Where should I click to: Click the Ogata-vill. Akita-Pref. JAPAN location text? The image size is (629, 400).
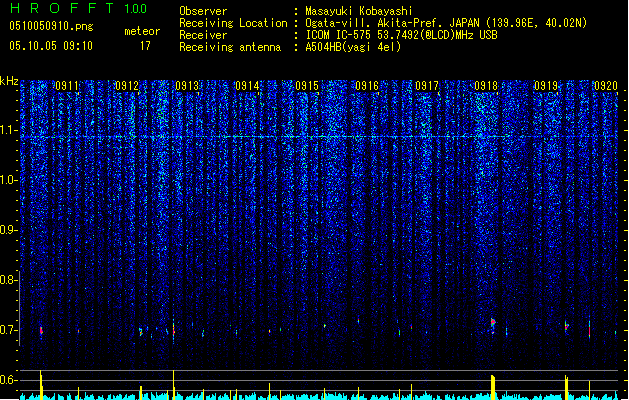446,23
